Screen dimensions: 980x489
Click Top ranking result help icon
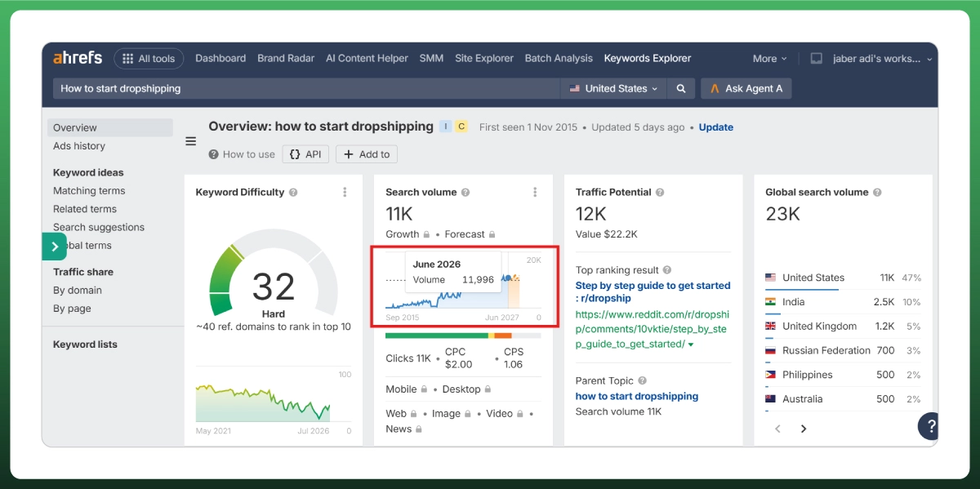coord(667,270)
